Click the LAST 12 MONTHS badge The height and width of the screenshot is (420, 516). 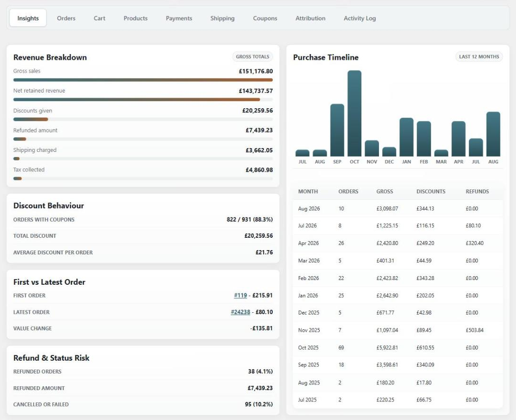coord(479,56)
